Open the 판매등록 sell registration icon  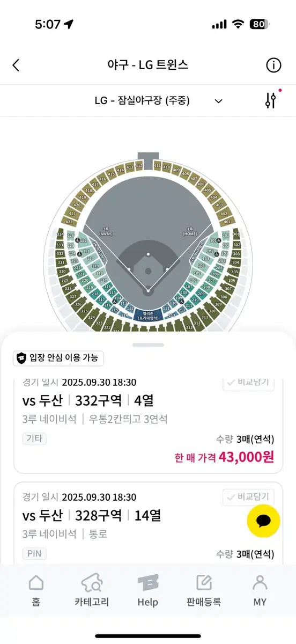click(204, 590)
